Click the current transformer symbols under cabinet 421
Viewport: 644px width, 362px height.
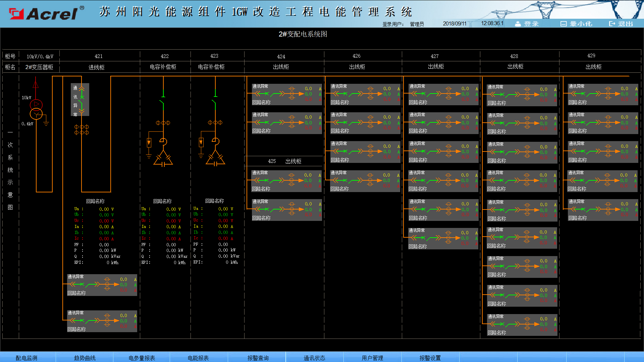82,129
